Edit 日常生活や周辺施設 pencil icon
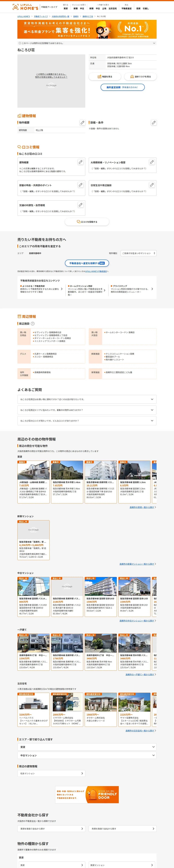Screen dimensions: 174x868 point(152,185)
